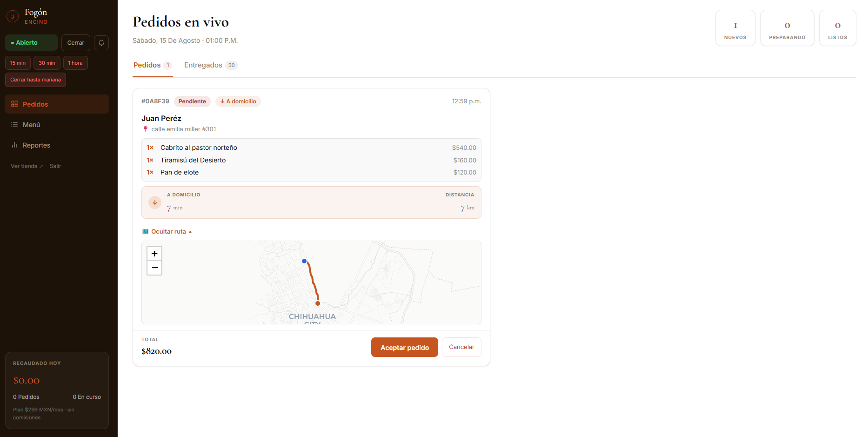
Task: Click the Listos counter card
Action: click(x=838, y=28)
